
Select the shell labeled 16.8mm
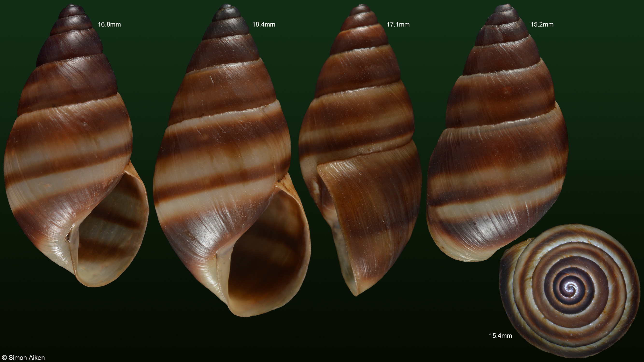76,145
